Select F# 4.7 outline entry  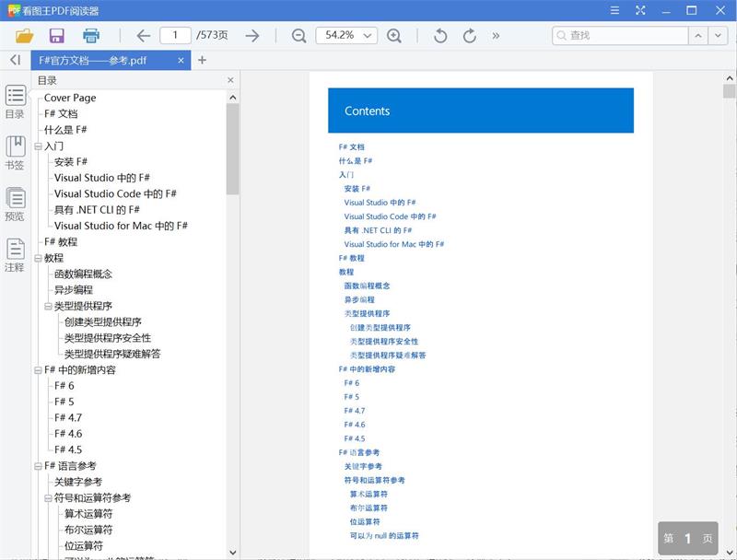click(68, 417)
